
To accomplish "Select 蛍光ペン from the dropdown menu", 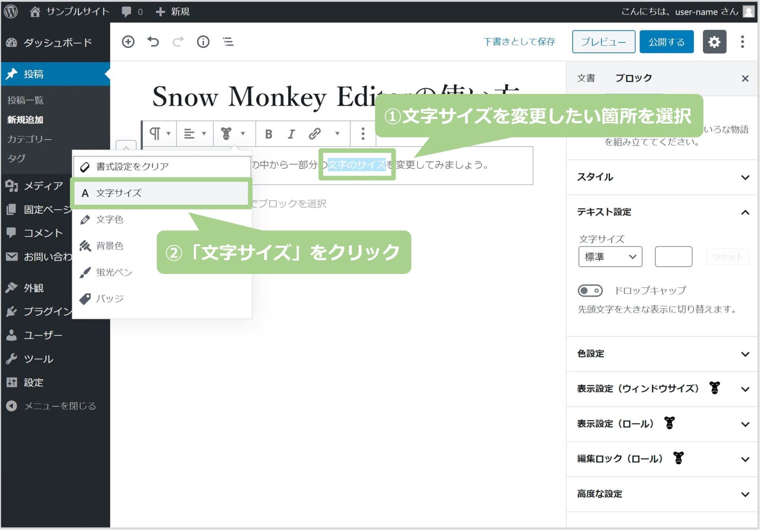I will point(114,272).
